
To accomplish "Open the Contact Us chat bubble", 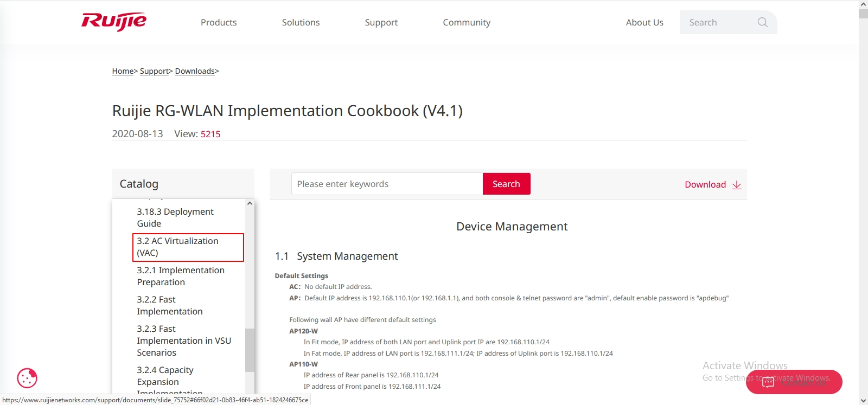I will [794, 382].
